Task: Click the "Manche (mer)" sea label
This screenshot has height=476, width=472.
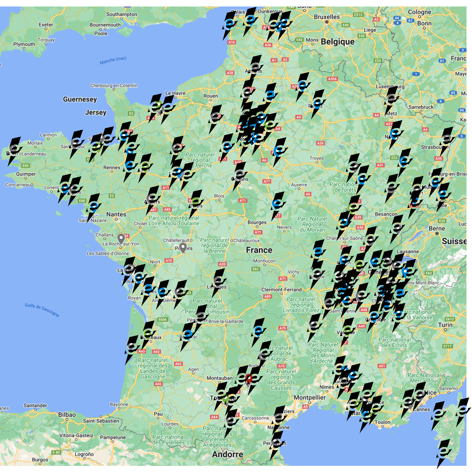Action: coord(113,60)
